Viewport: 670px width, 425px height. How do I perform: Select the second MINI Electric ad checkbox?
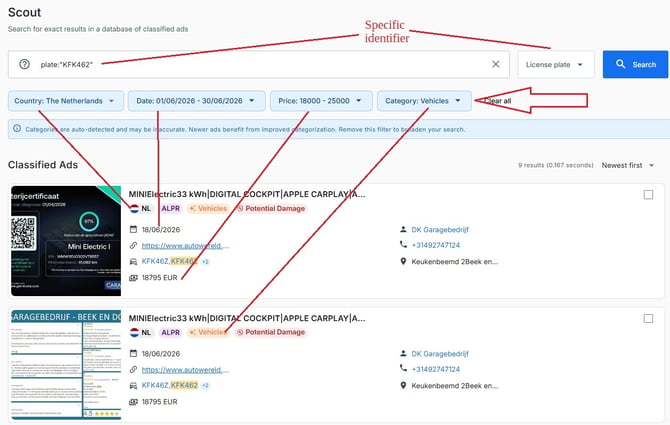pos(648,319)
